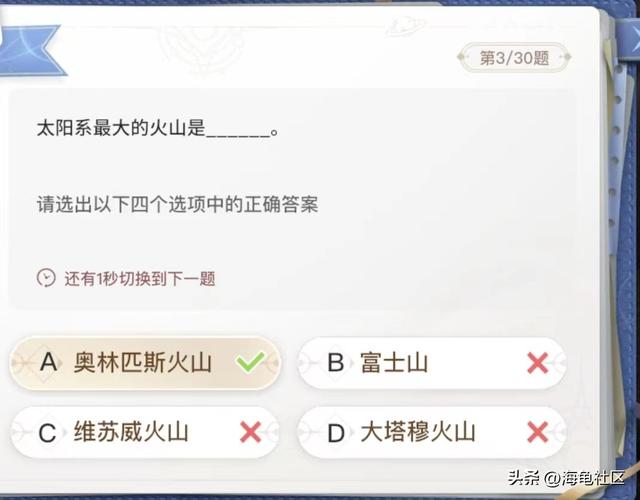Click the 第3/30题 question counter badge
This screenshot has width=640, height=500.
click(x=514, y=57)
